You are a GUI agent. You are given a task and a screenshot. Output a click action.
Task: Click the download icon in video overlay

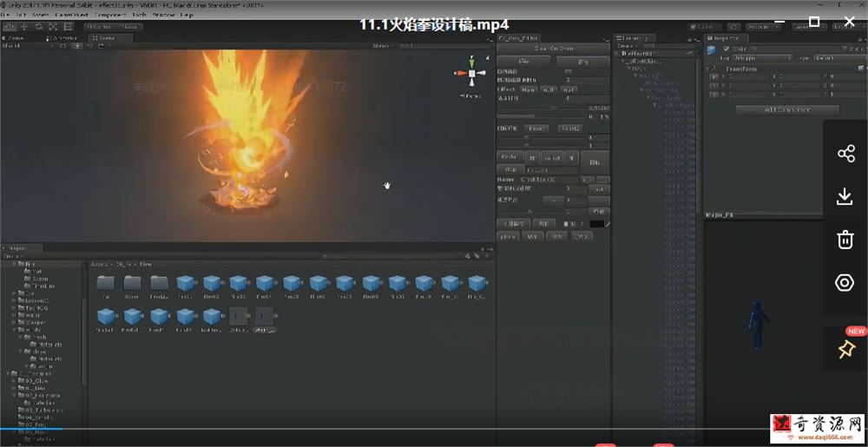click(x=845, y=196)
